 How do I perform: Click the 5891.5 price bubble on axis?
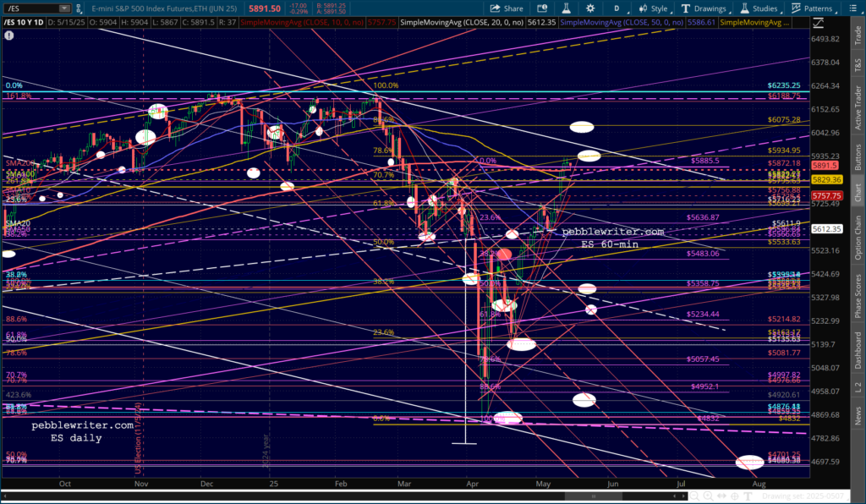coord(825,166)
